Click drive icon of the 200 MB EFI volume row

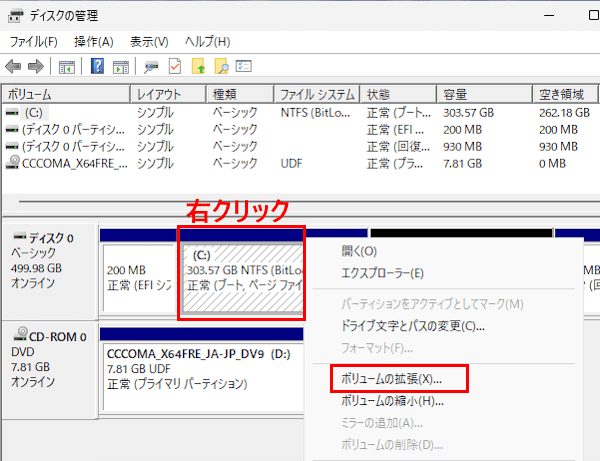(12, 129)
